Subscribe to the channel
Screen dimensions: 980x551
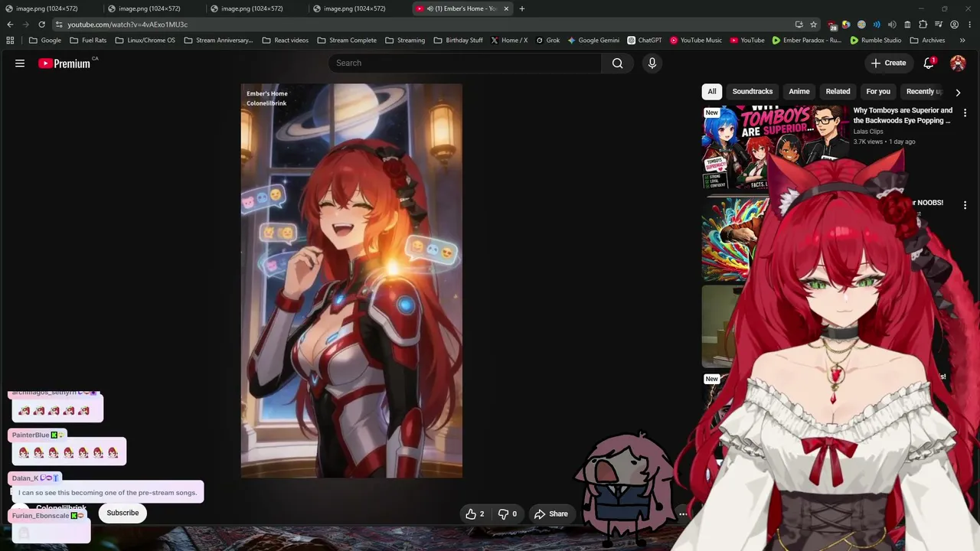pyautogui.click(x=122, y=513)
